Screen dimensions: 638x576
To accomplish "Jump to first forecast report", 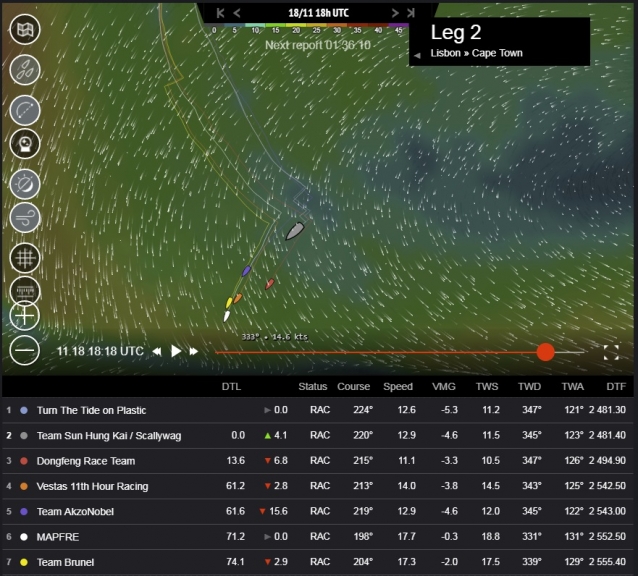I will click(220, 13).
